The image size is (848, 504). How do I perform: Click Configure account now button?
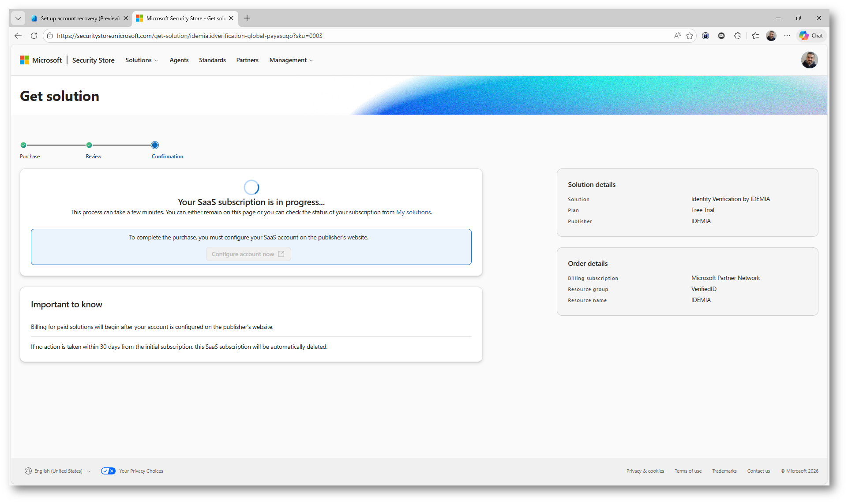pyautogui.click(x=248, y=254)
